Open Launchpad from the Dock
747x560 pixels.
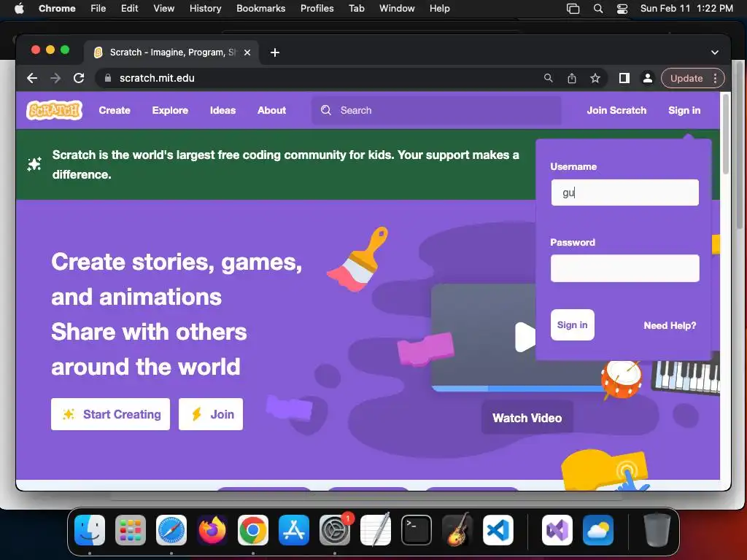click(x=131, y=530)
